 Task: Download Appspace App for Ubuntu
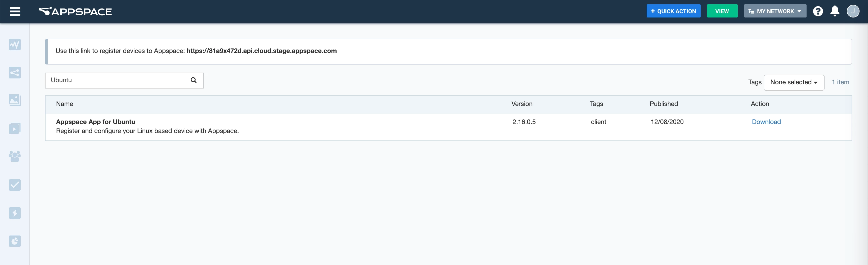[x=766, y=122]
